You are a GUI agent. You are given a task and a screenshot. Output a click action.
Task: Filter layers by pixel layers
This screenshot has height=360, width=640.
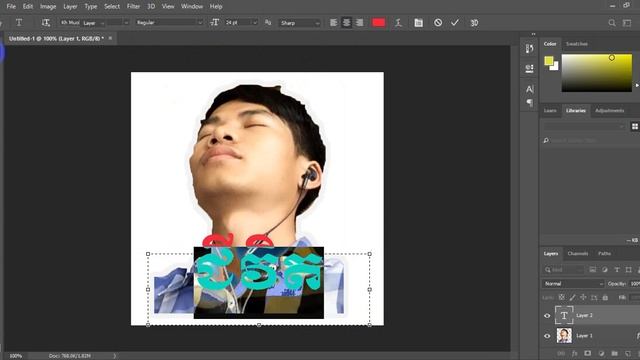point(592,270)
